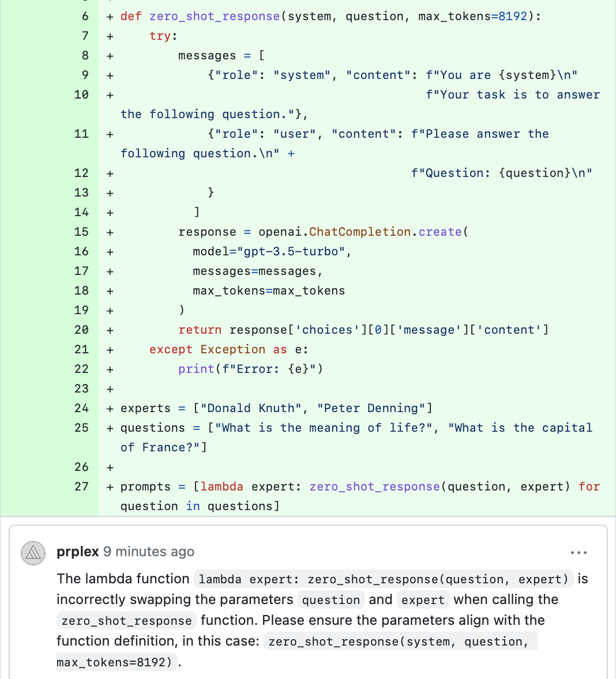Select diff line number 20
The image size is (616, 679).
pos(82,330)
